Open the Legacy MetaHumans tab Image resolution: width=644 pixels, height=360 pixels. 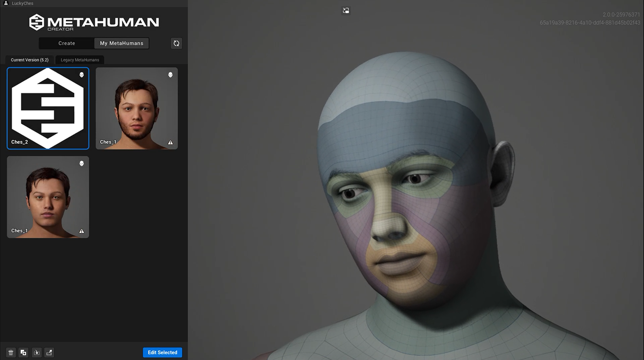tap(80, 60)
